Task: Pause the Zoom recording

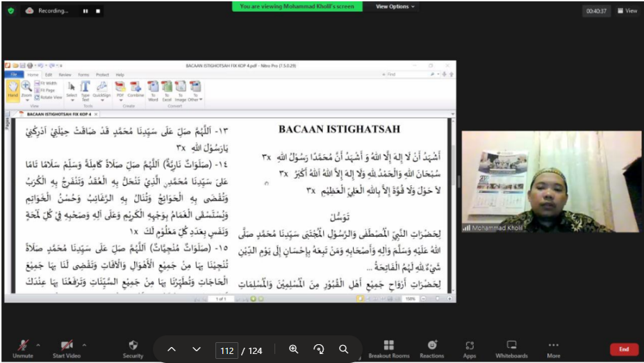Action: pyautogui.click(x=85, y=11)
